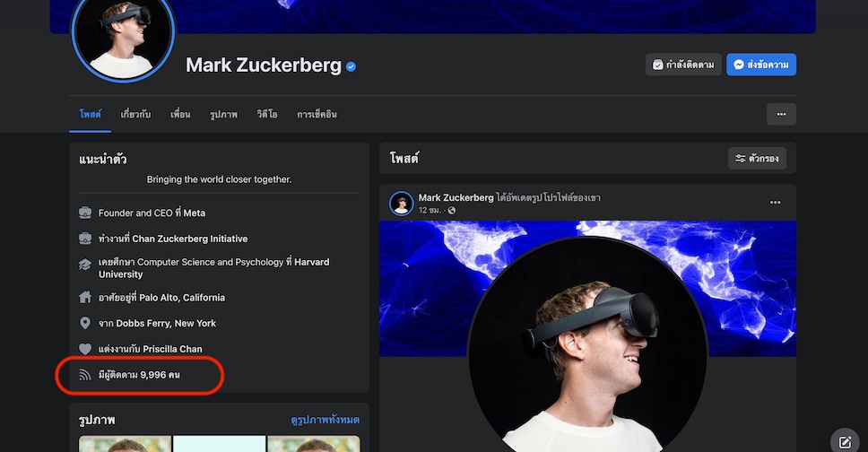Open the วิดีโอ tab
Viewport: 868px width, 452px height.
click(266, 115)
